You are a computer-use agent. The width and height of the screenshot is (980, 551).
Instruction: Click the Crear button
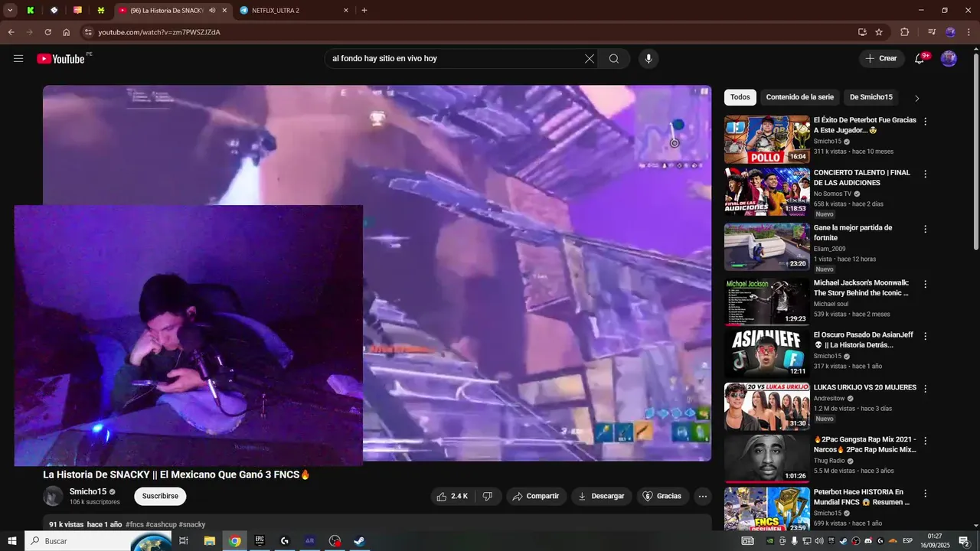click(x=881, y=59)
